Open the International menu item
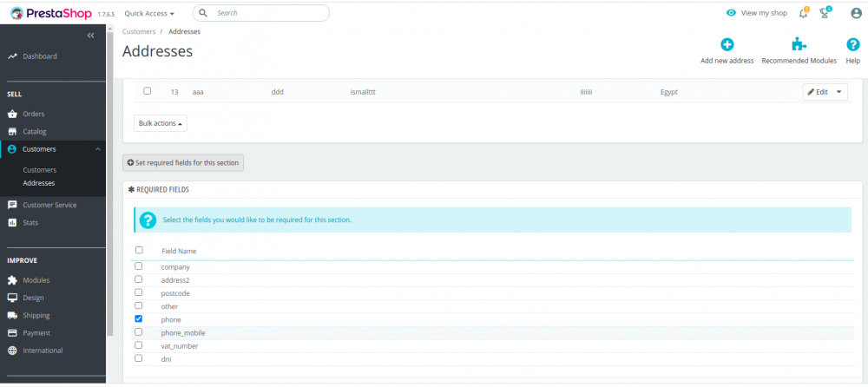The image size is (868, 387). coord(43,351)
